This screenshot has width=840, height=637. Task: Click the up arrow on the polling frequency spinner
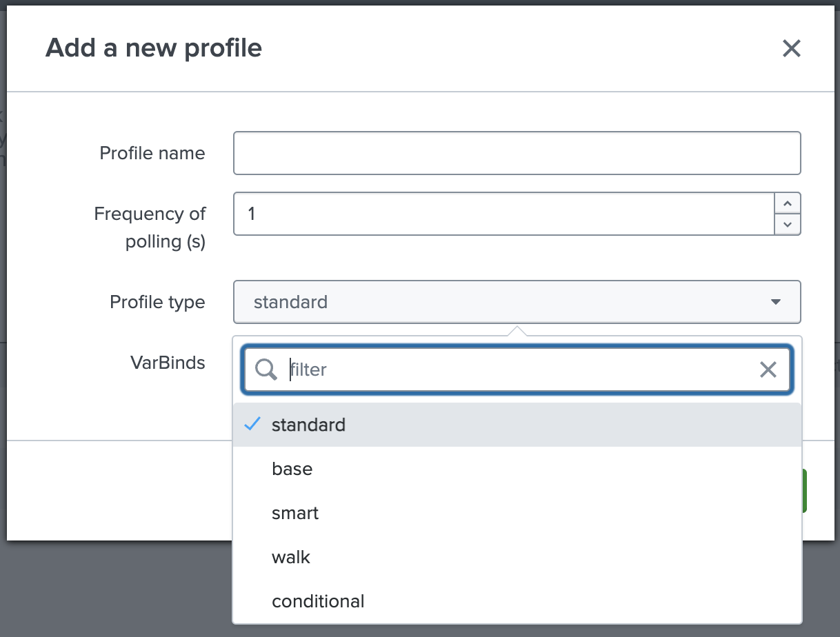pos(788,203)
